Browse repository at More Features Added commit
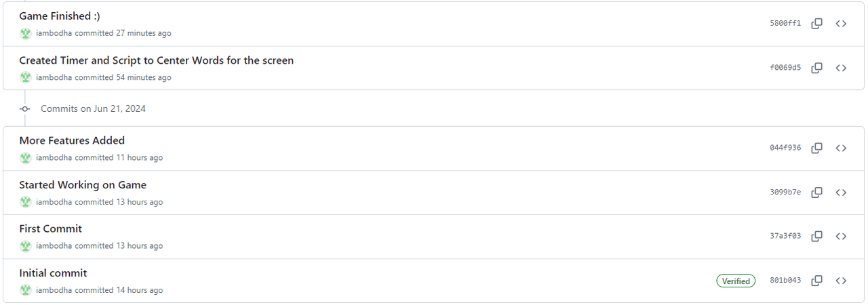This screenshot has width=868, height=305. click(x=841, y=148)
